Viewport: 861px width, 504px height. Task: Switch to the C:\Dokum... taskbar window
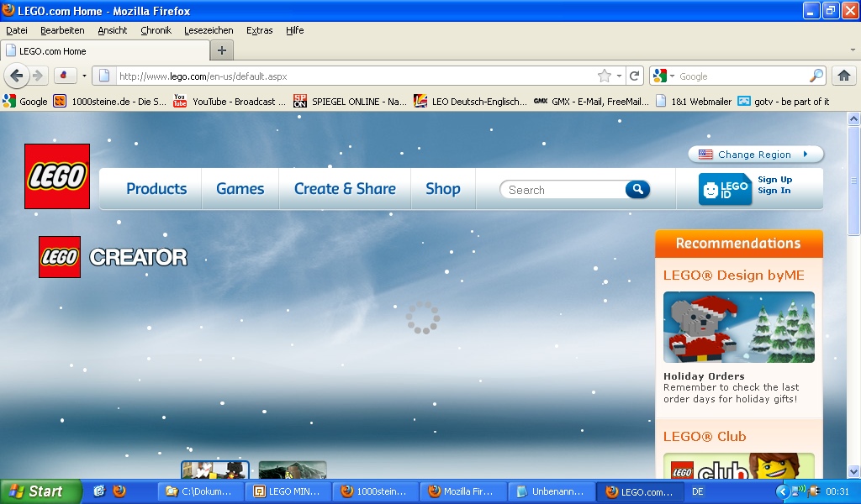point(200,492)
